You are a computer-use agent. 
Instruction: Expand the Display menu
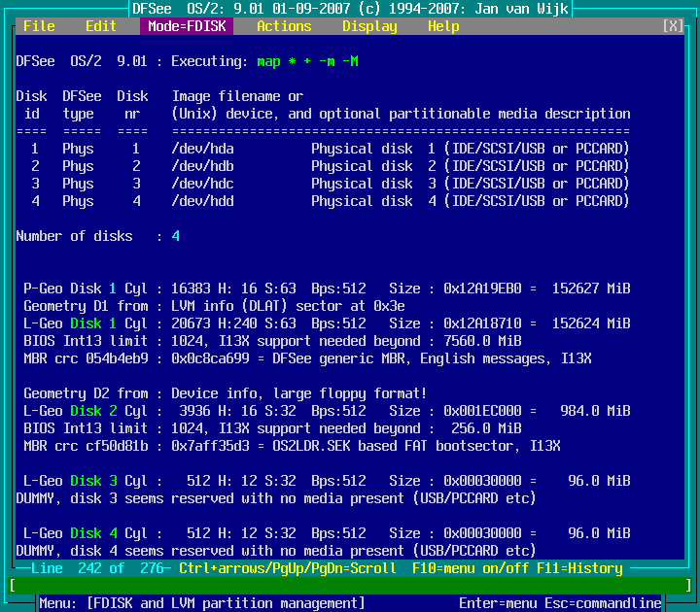coord(369,26)
